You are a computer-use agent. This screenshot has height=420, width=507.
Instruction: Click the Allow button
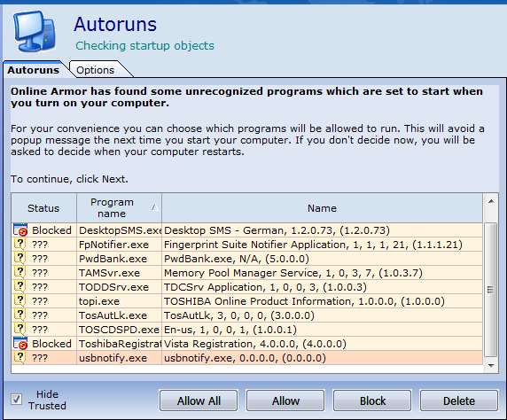point(285,401)
